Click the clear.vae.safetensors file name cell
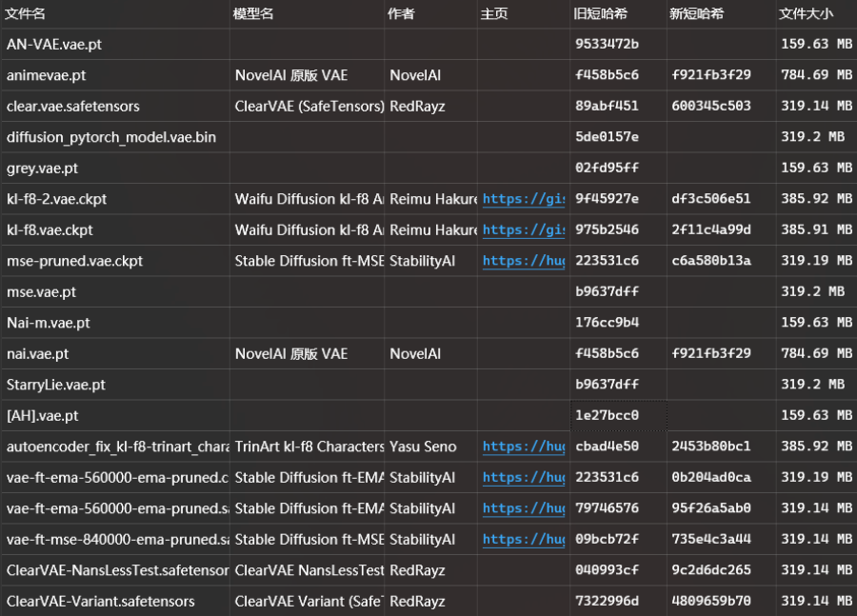The width and height of the screenshot is (857, 616). pos(115,106)
